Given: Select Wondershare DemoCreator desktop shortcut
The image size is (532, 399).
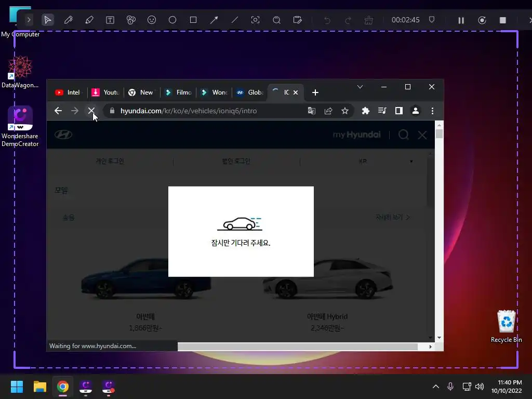Looking at the screenshot, I should pos(20,127).
